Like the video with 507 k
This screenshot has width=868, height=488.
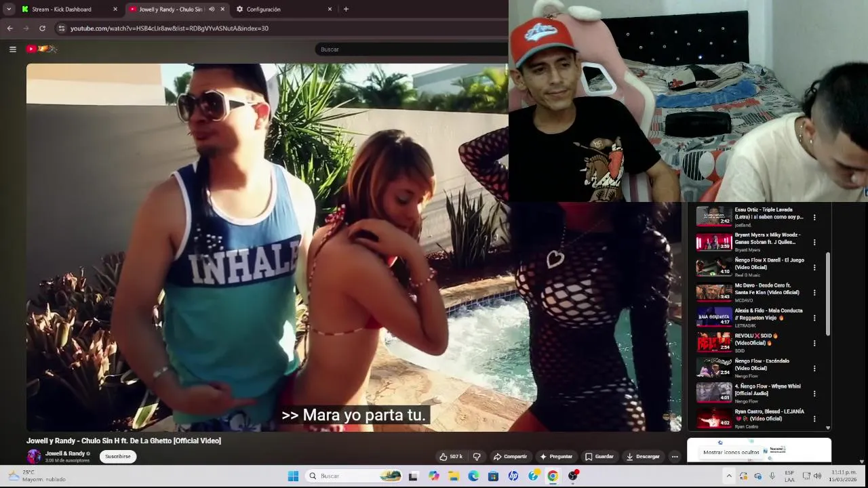click(x=451, y=457)
